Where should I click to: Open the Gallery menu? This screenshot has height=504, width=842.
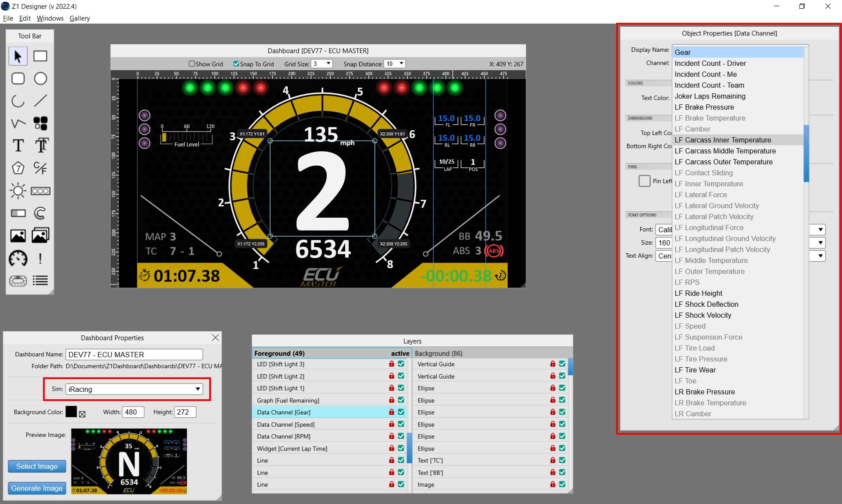pyautogui.click(x=79, y=18)
